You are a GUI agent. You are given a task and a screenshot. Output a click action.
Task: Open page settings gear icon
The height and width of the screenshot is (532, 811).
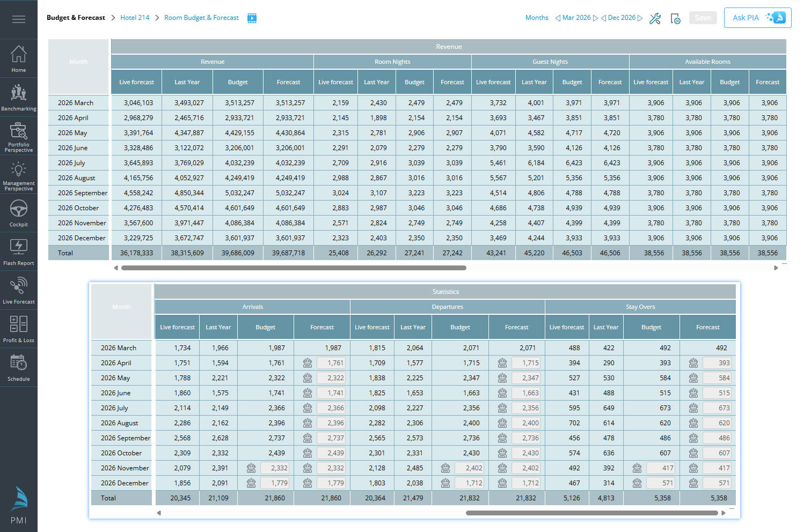(676, 19)
